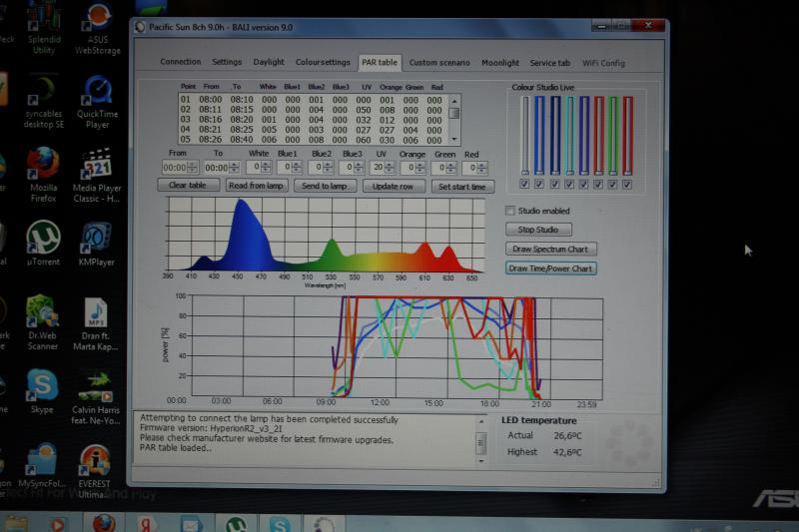Click the green Colour Studio Live slider
Viewport: 799px width, 532px height.
613,135
